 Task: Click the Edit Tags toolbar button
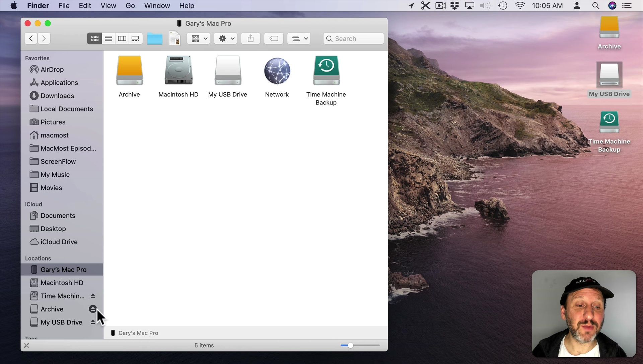point(274,38)
